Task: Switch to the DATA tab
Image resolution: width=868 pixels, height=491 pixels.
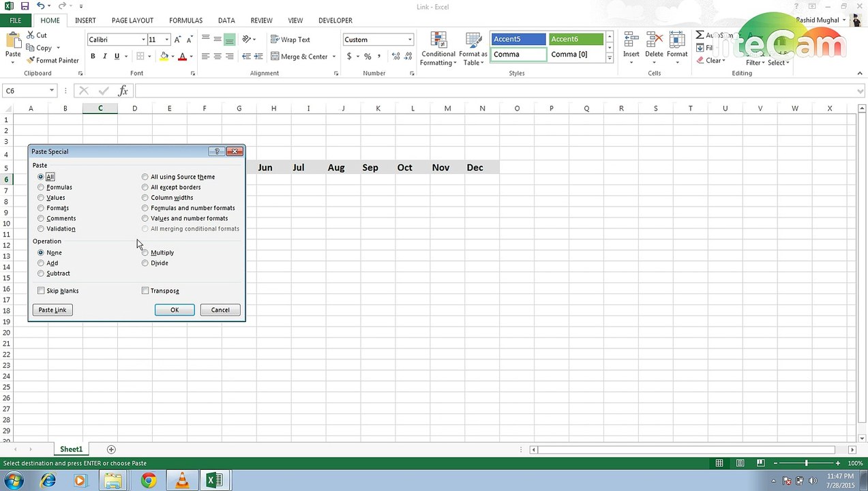Action: 226,20
